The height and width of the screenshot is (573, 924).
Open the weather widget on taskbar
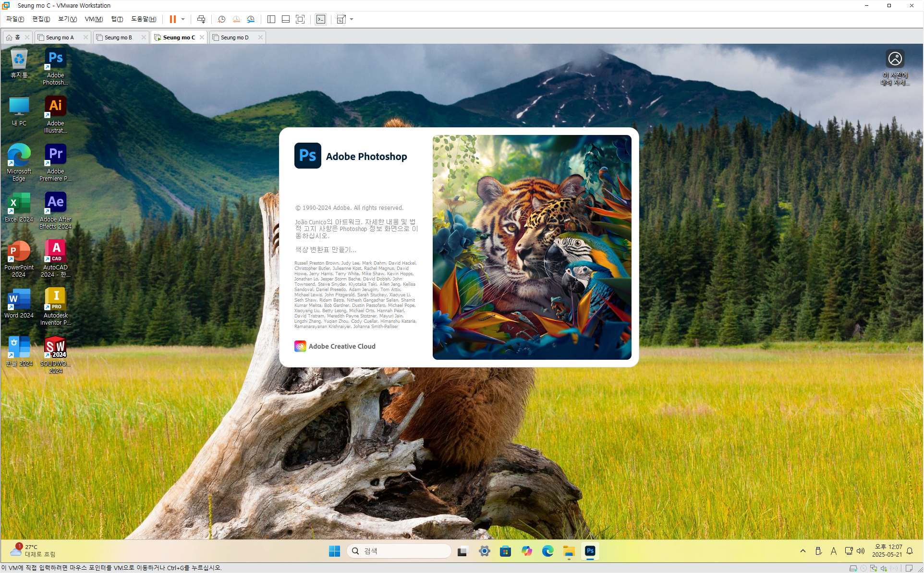34,550
